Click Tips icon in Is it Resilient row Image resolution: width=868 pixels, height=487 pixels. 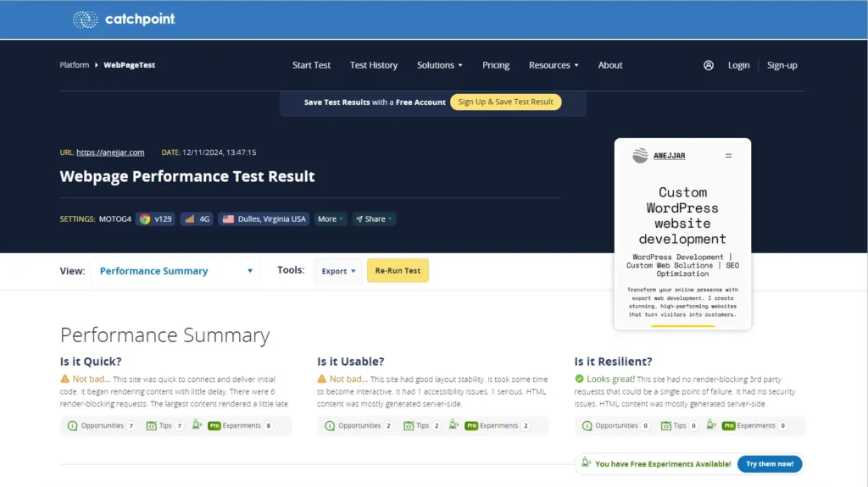point(666,425)
